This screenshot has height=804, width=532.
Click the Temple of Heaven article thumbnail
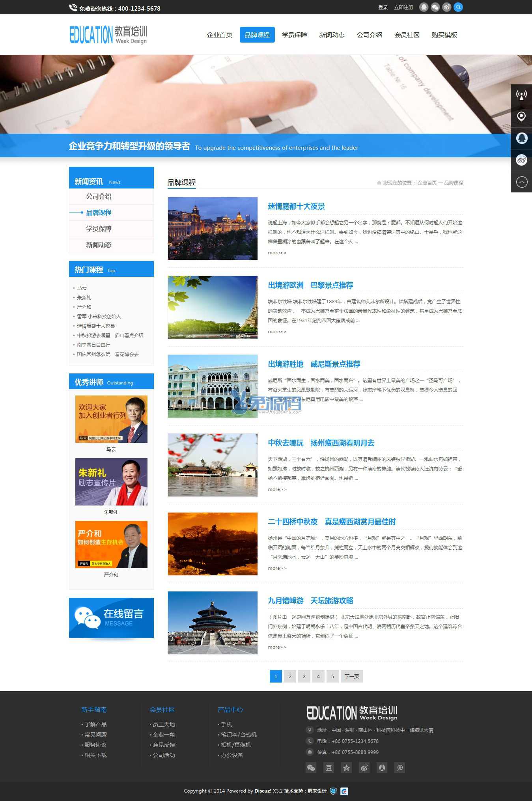213,623
